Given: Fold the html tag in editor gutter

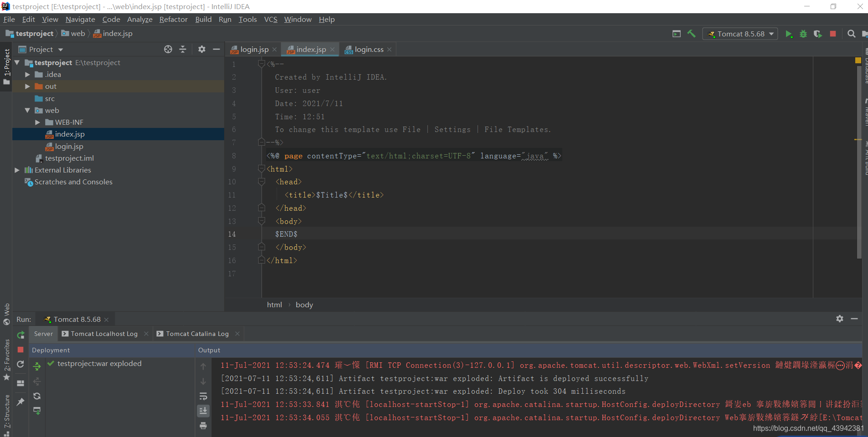Looking at the screenshot, I should (262, 169).
